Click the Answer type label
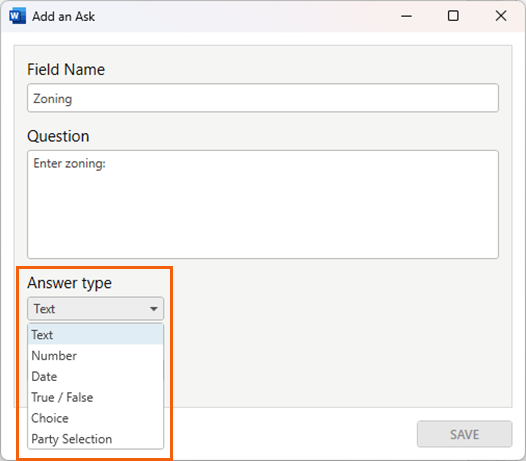The height and width of the screenshot is (461, 526). 69,283
